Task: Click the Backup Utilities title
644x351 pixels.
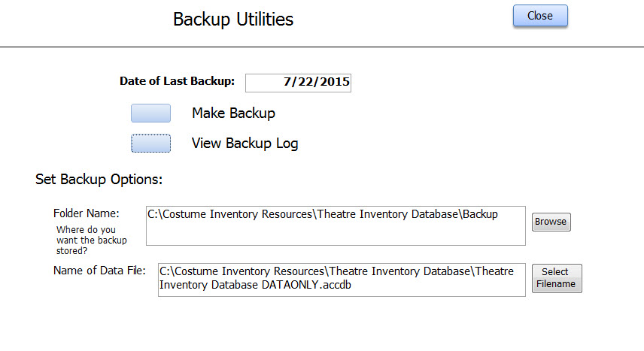Action: [x=233, y=20]
